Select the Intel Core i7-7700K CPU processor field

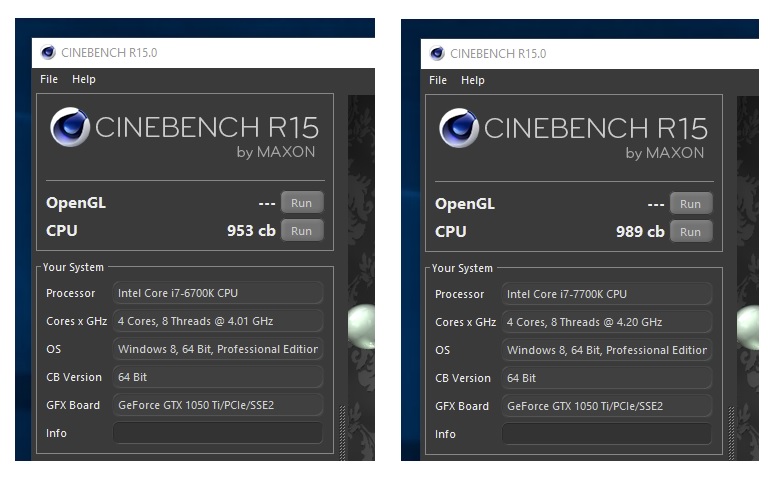pyautogui.click(x=607, y=294)
